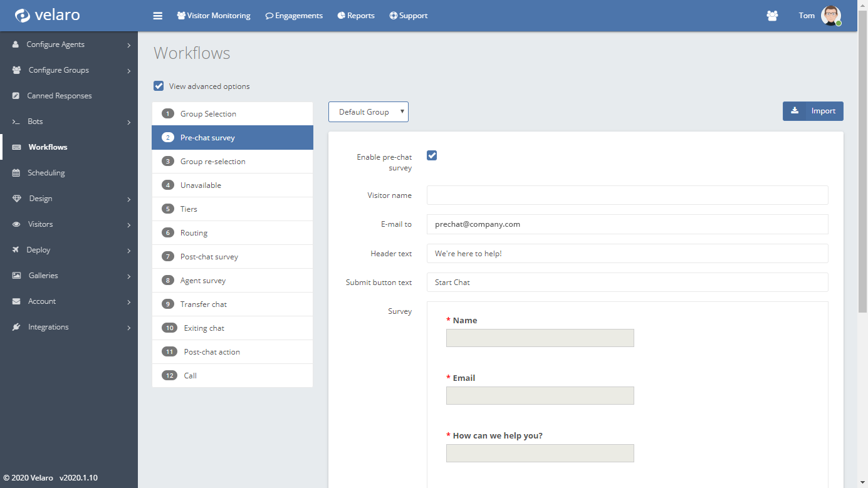The image size is (868, 488).
Task: Disable the pre-chat survey checkbox
Action: pos(432,155)
